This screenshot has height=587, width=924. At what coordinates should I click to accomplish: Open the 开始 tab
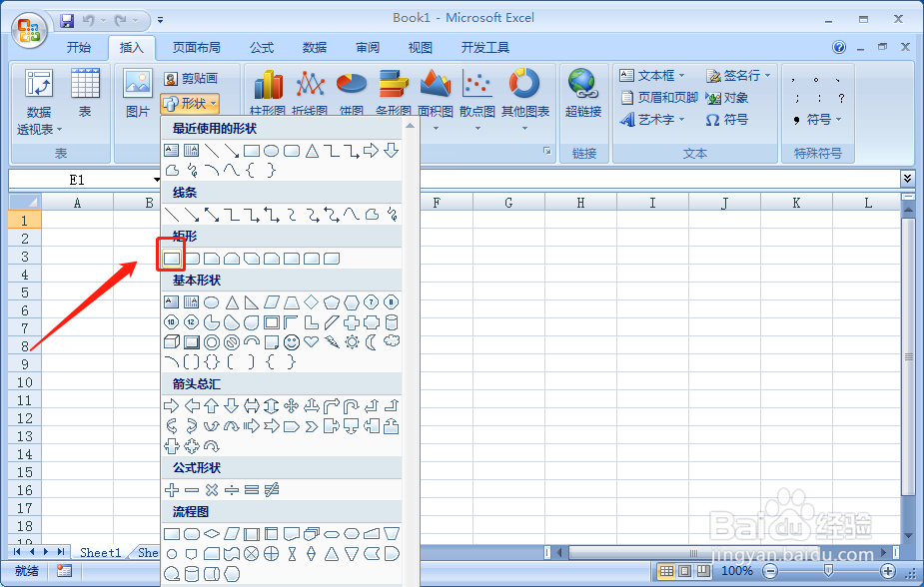point(78,47)
